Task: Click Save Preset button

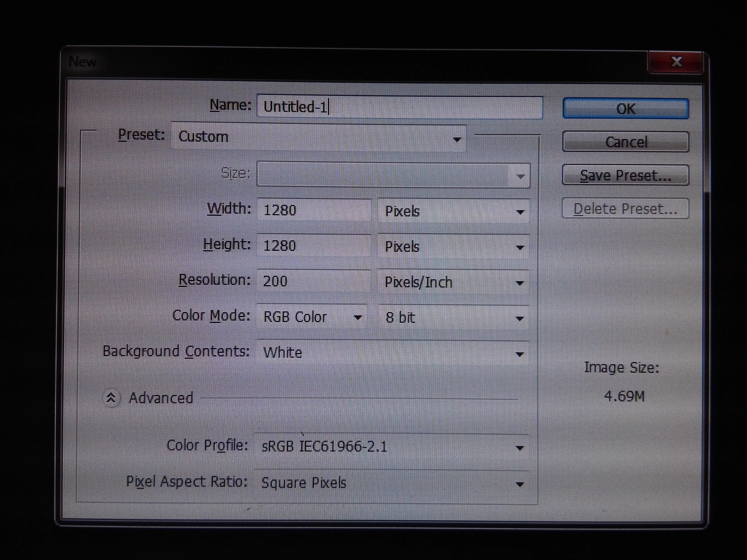Action: pos(625,175)
